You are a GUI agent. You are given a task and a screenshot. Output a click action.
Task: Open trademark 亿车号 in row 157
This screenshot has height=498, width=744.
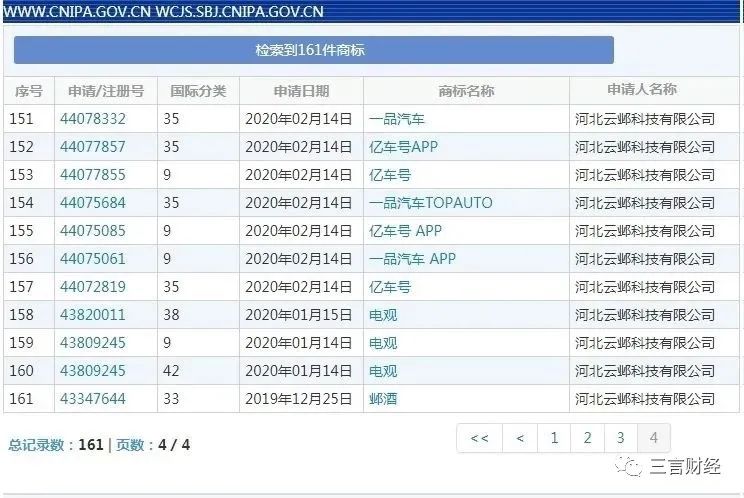point(390,286)
